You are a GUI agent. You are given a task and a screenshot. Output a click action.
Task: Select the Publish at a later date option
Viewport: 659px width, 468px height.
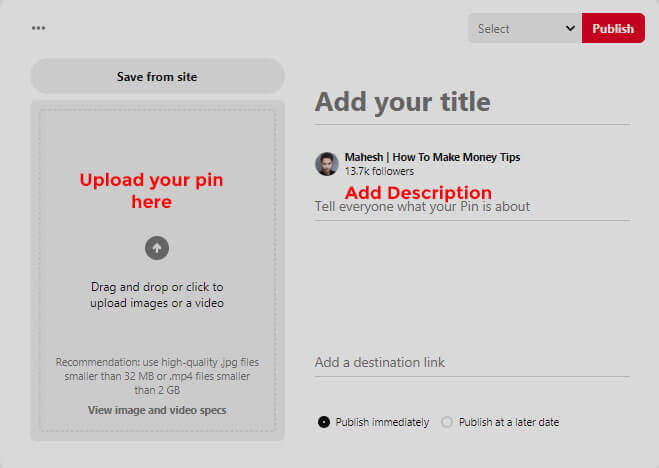pyautogui.click(x=447, y=422)
